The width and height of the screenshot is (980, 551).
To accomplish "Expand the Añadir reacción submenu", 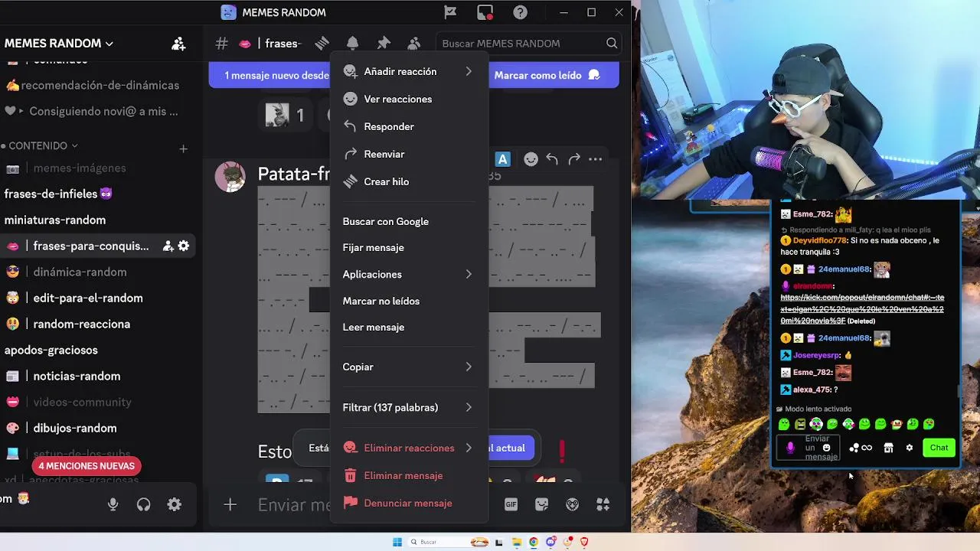I will coord(409,71).
